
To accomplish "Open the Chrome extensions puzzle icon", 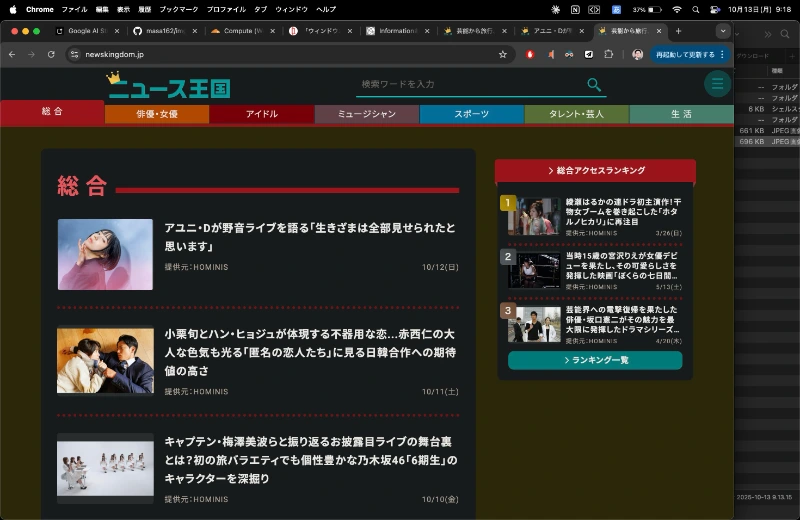I will click(607, 54).
